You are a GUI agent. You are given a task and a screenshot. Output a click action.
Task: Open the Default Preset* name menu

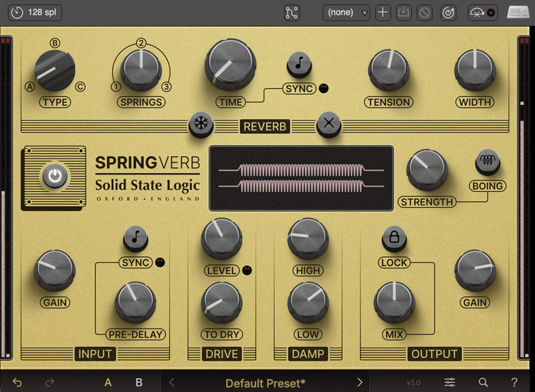265,383
